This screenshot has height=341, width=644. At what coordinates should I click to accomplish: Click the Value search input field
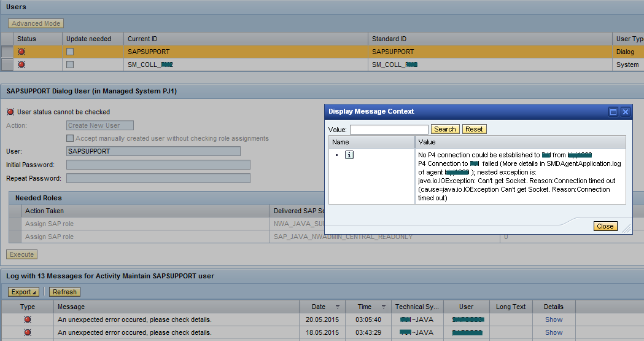(389, 130)
